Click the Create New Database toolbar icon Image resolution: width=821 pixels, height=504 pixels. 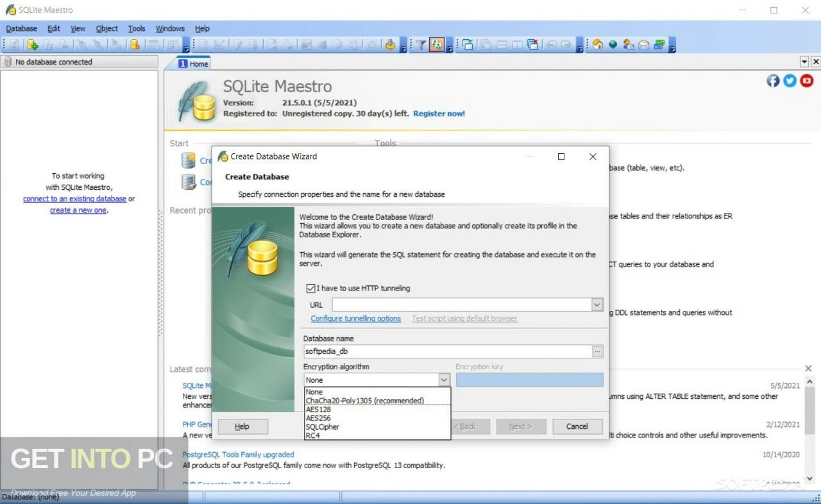click(x=32, y=45)
